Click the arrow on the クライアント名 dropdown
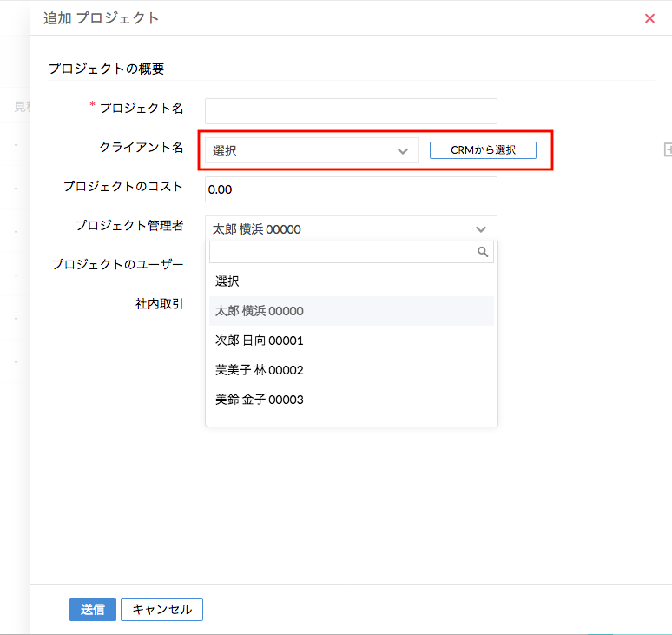The image size is (672, 635). 402,150
